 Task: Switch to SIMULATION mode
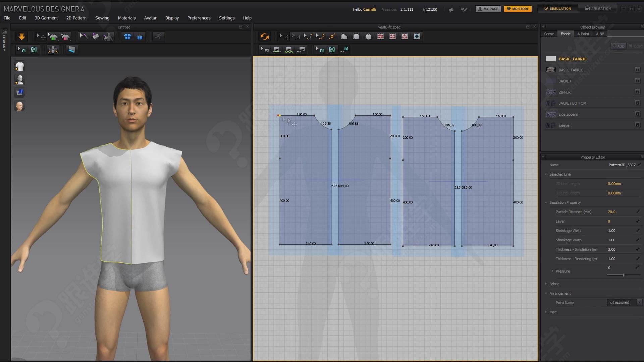558,9
